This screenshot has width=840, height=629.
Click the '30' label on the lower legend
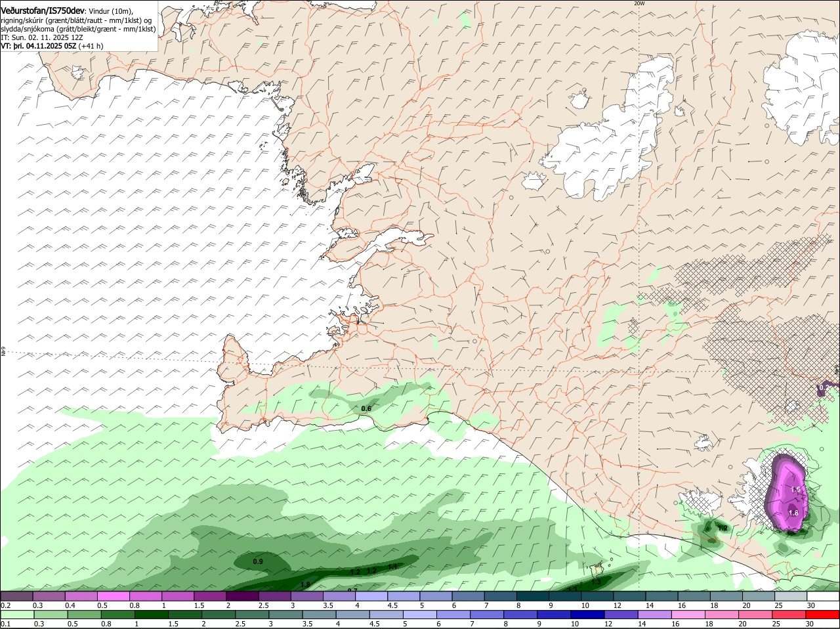pyautogui.click(x=809, y=624)
